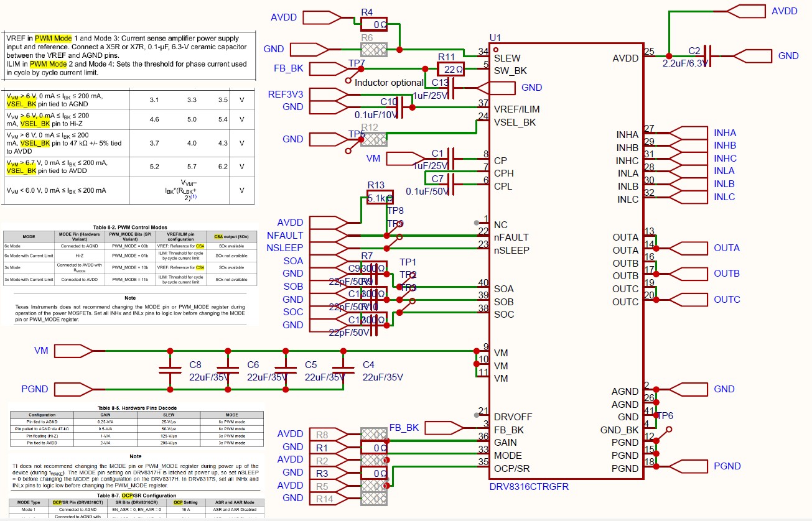
Task: Select the R11 22Ω resistor symbol
Action: [451, 69]
